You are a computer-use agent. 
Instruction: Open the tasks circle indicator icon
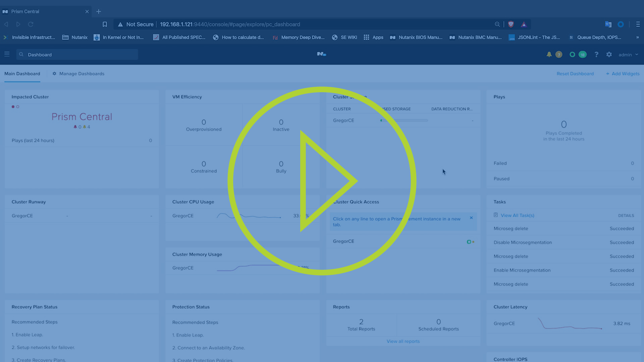pos(572,54)
